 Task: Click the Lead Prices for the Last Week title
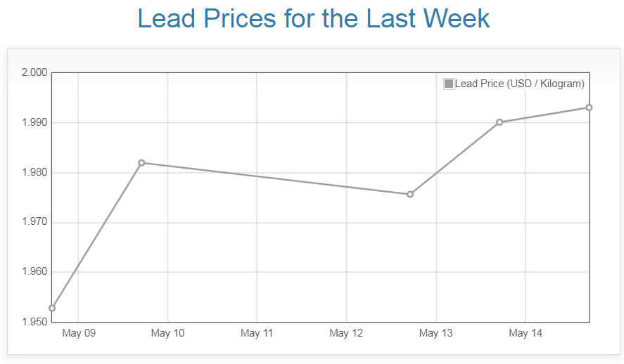[313, 18]
